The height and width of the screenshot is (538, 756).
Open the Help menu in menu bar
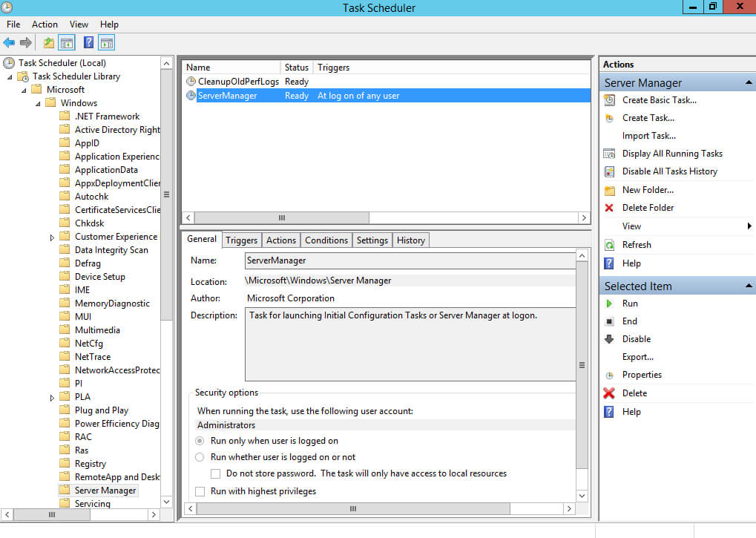[x=110, y=24]
